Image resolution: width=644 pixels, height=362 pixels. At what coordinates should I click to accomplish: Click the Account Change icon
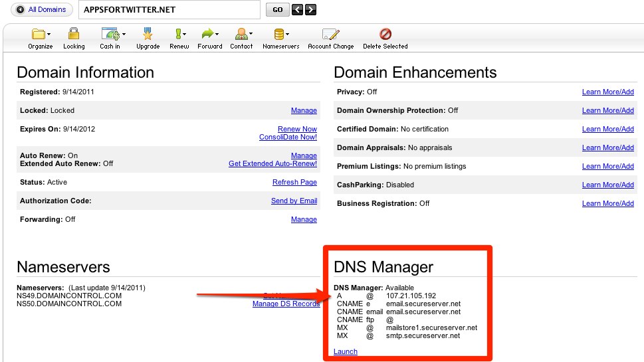[330, 34]
